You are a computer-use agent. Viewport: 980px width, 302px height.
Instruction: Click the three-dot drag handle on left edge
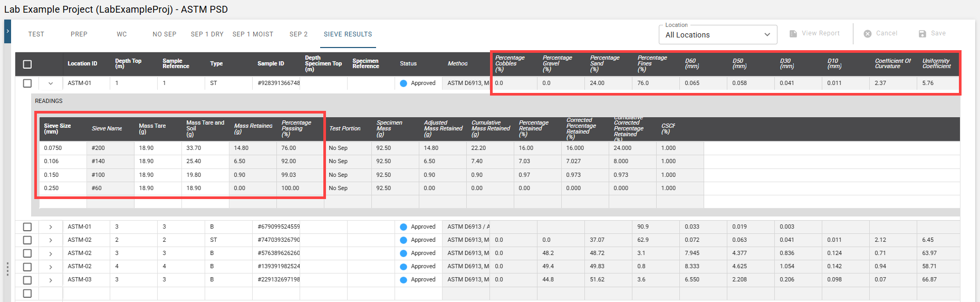coord(7,269)
